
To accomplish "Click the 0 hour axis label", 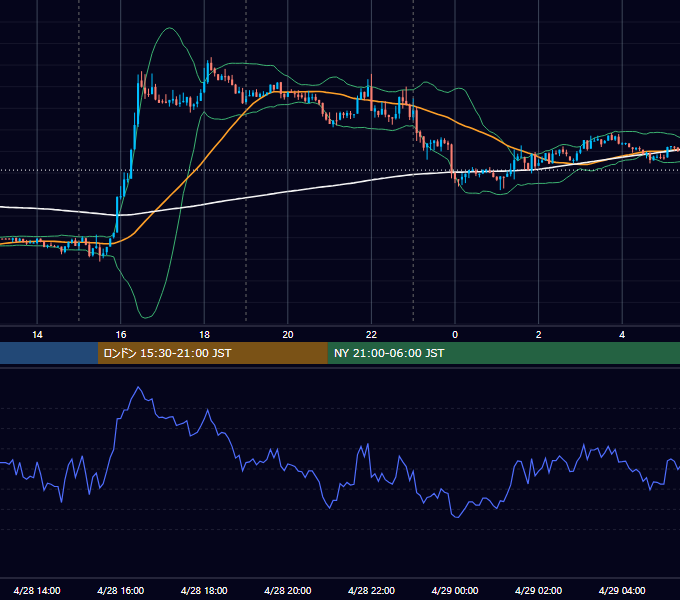I will pos(455,335).
